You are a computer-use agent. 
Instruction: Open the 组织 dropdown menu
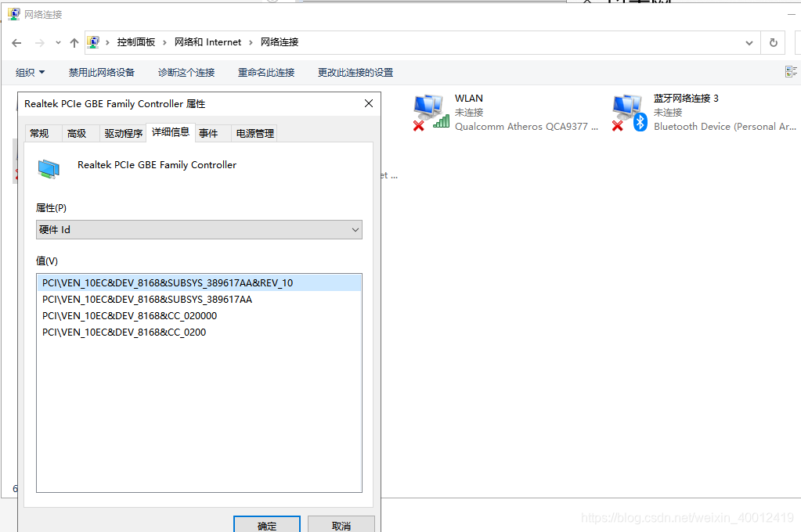[x=30, y=73]
